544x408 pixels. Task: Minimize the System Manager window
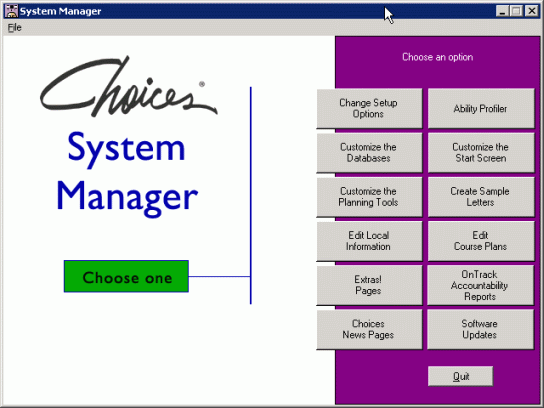502,11
